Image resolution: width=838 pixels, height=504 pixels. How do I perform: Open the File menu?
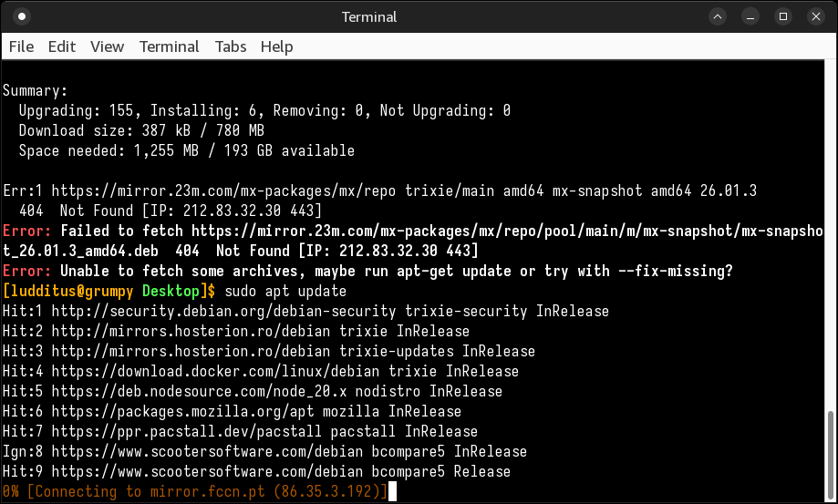pyautogui.click(x=21, y=46)
